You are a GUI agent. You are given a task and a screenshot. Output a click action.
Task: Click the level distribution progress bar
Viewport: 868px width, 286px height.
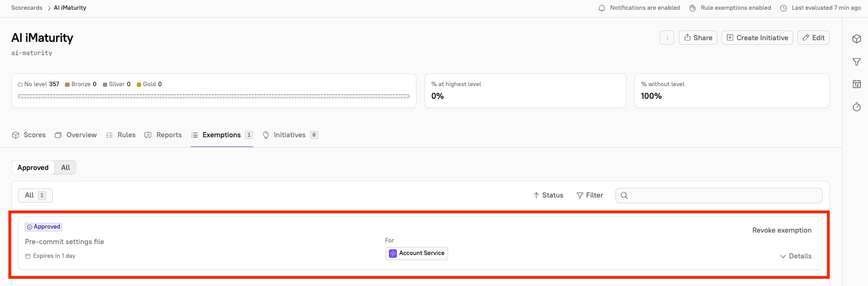coord(213,96)
